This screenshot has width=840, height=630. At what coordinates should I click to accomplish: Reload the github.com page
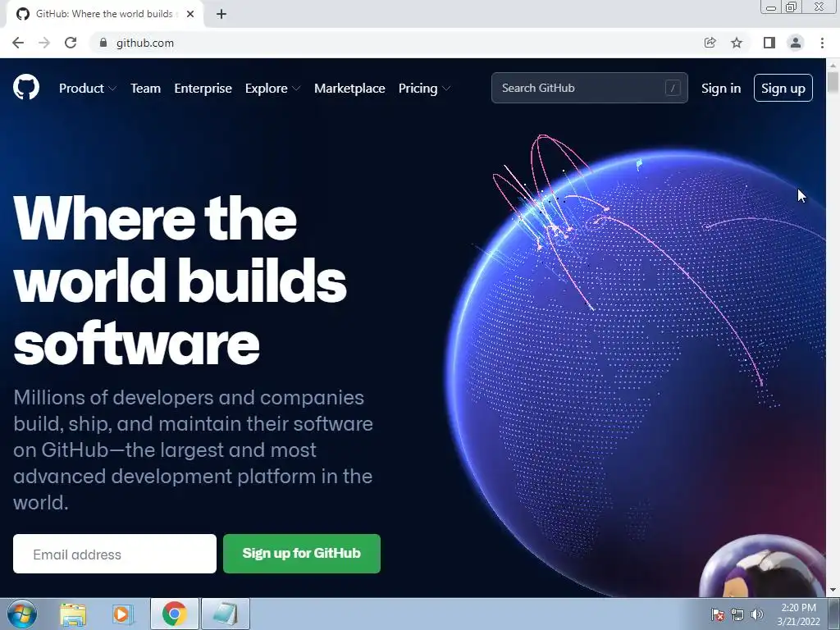pos(71,43)
